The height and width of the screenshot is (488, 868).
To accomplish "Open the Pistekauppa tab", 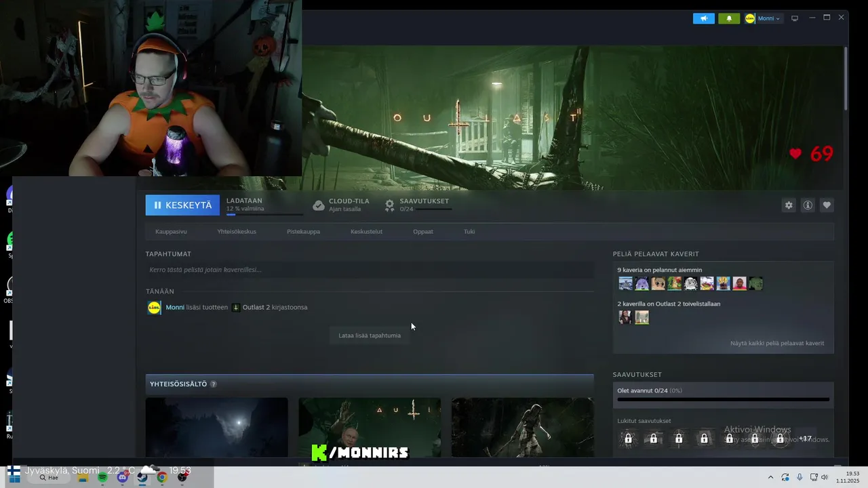I will [303, 231].
